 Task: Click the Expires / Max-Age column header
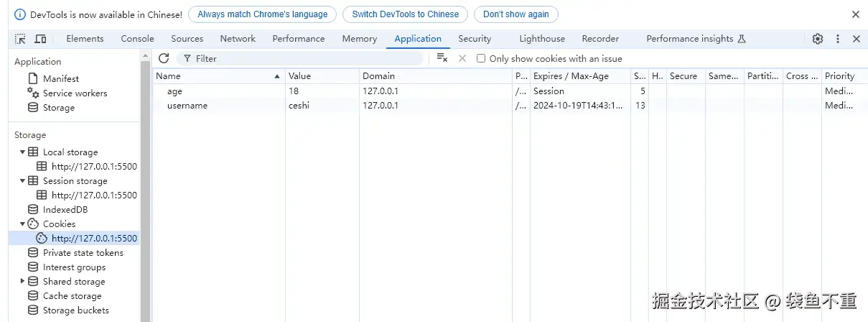pyautogui.click(x=580, y=75)
